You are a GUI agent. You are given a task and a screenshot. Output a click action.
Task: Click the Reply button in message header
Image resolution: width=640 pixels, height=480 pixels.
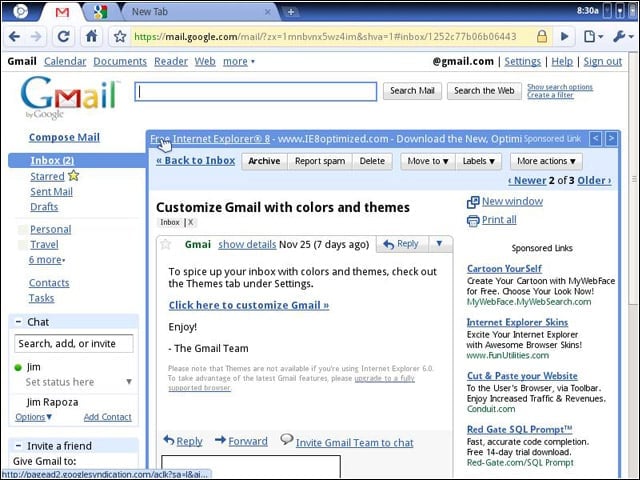point(402,244)
